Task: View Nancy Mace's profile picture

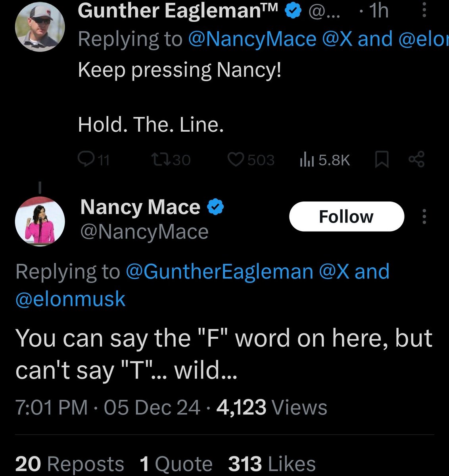Action: (x=40, y=221)
